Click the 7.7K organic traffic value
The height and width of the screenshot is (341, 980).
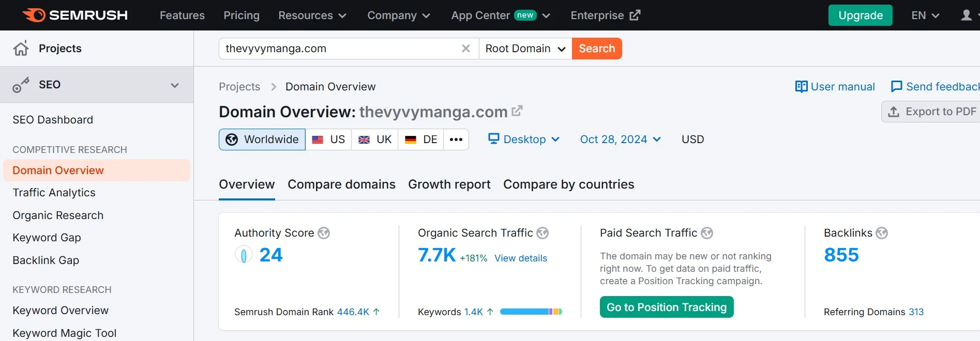pyautogui.click(x=437, y=255)
